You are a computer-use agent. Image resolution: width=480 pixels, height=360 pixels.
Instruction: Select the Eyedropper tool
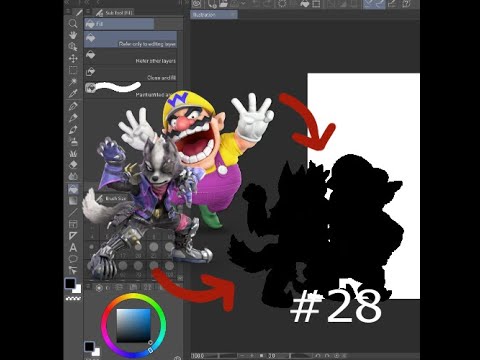[73, 94]
